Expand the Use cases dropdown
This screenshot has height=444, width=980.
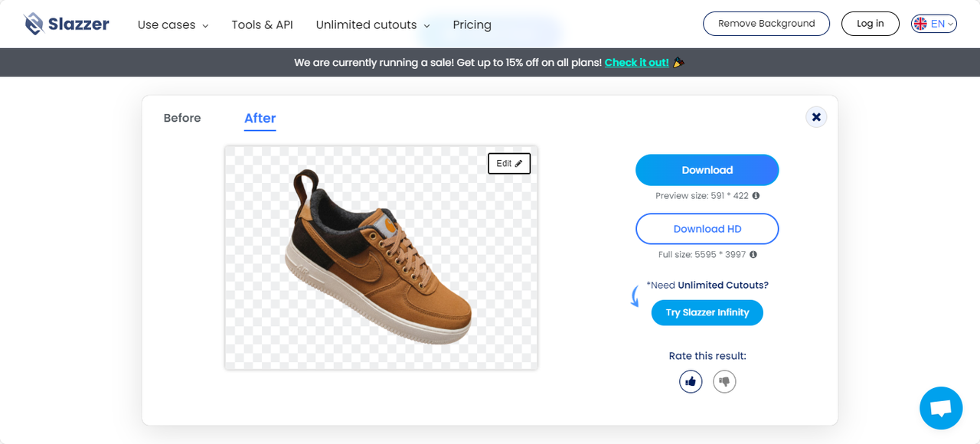point(173,24)
